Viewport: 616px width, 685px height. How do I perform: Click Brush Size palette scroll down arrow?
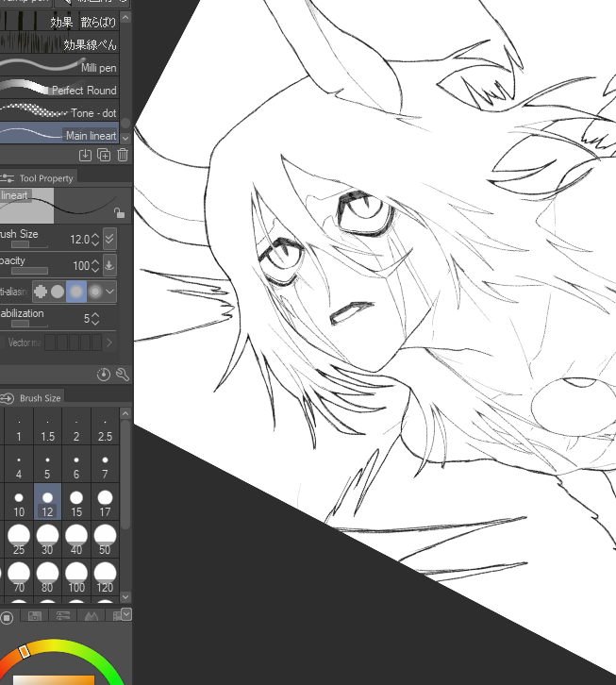125,596
